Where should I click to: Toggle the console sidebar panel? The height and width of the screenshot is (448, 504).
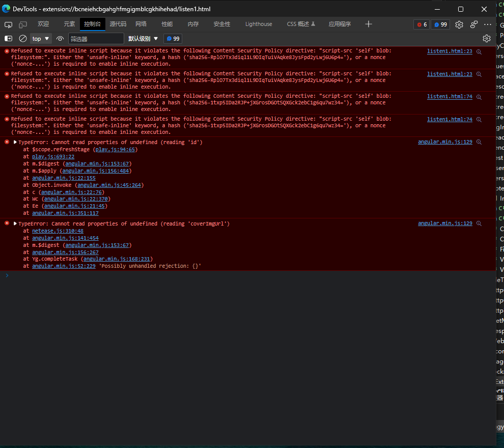(x=8, y=38)
